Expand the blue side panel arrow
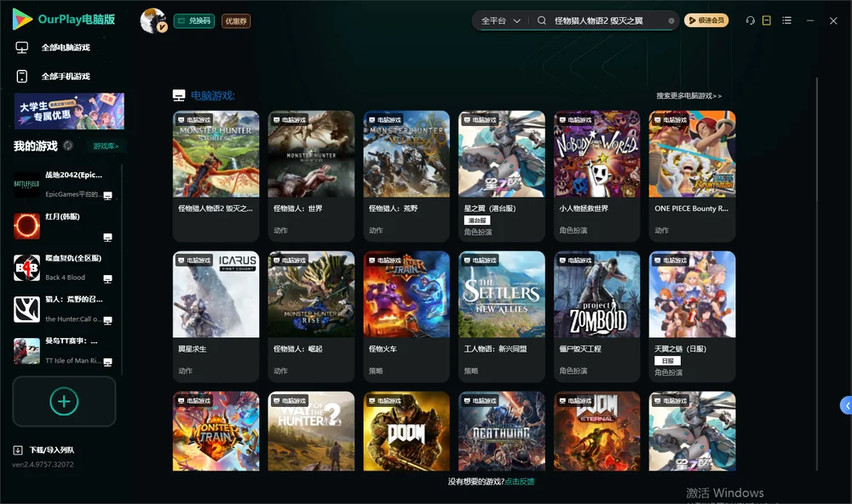Screen dimensions: 852x504 click(847, 406)
